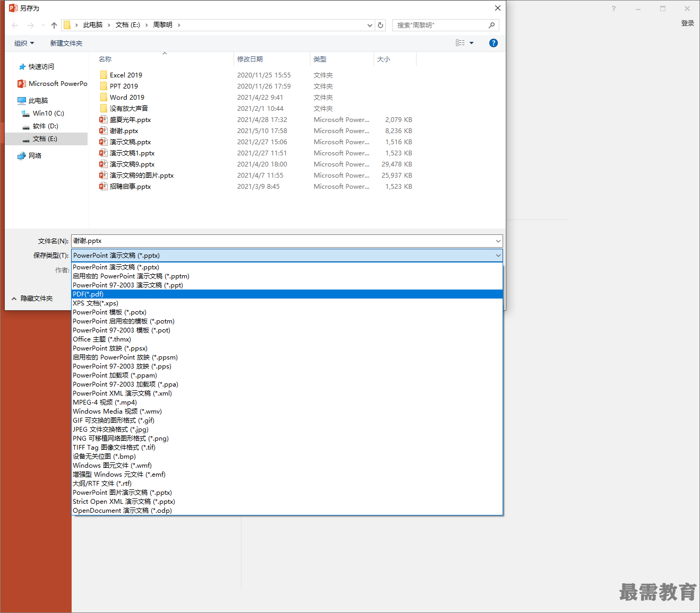This screenshot has width=700, height=613.
Task: Choose PowerPoint 放映 (*.ppsx) format
Action: point(287,348)
